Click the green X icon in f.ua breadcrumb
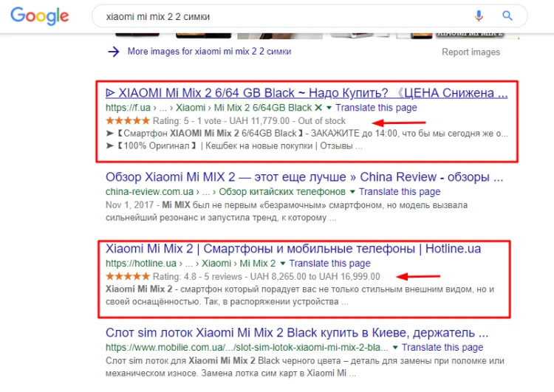554x392 pixels. pyautogui.click(x=318, y=107)
